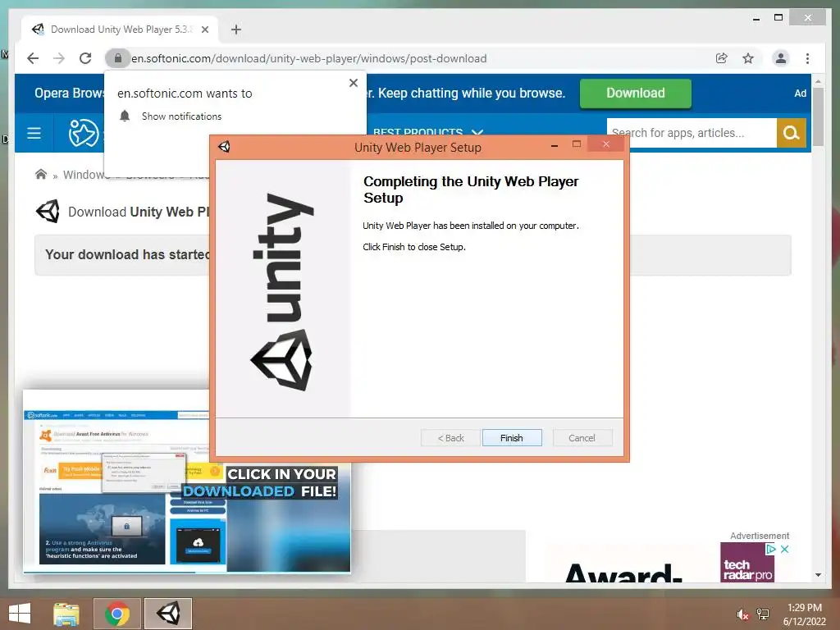Click the page scrollbar down arrow
The image size is (840, 630).
(818, 575)
